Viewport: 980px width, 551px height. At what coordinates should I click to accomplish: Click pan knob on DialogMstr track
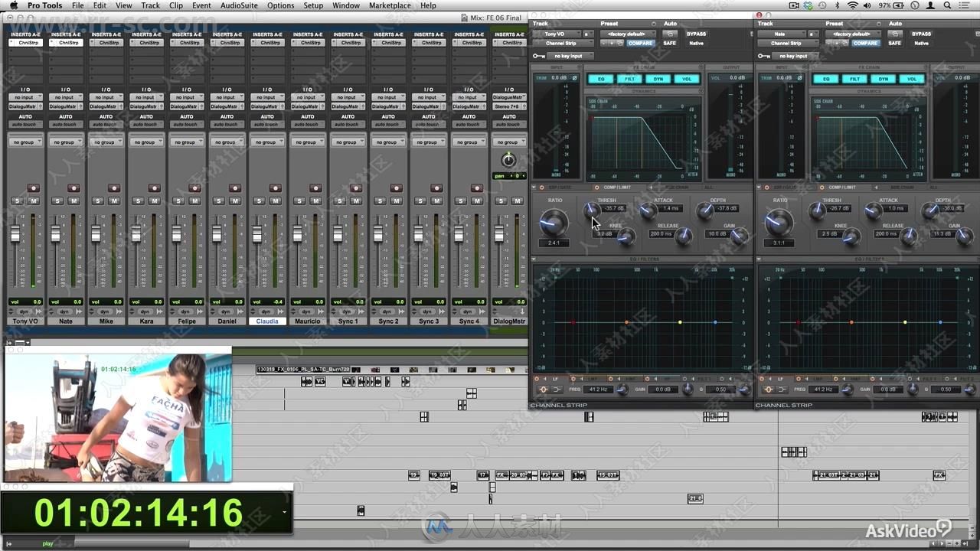click(508, 160)
